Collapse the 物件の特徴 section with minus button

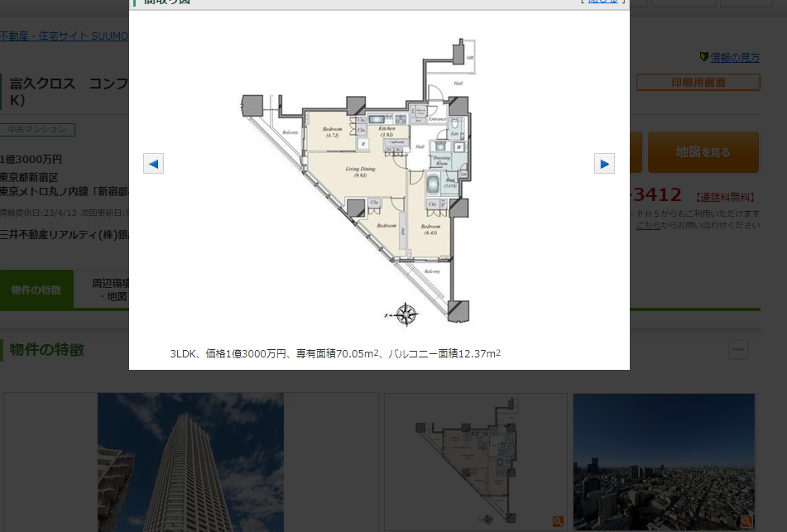738,350
